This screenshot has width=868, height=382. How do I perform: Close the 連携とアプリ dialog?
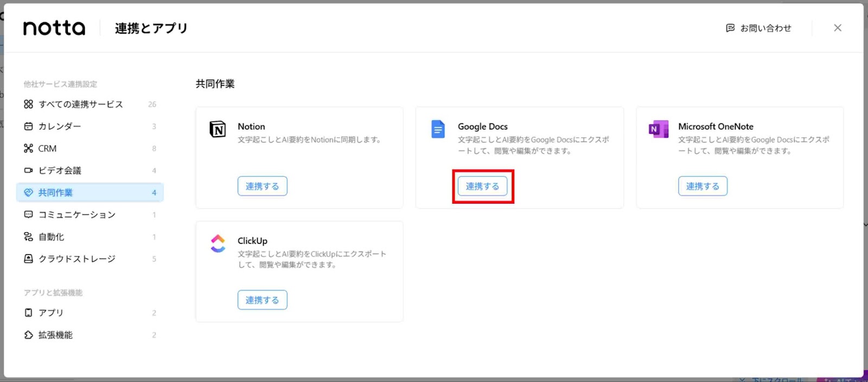(838, 28)
